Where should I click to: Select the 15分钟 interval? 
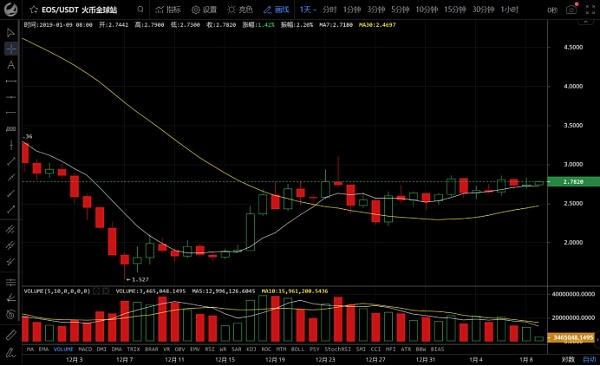coord(455,10)
